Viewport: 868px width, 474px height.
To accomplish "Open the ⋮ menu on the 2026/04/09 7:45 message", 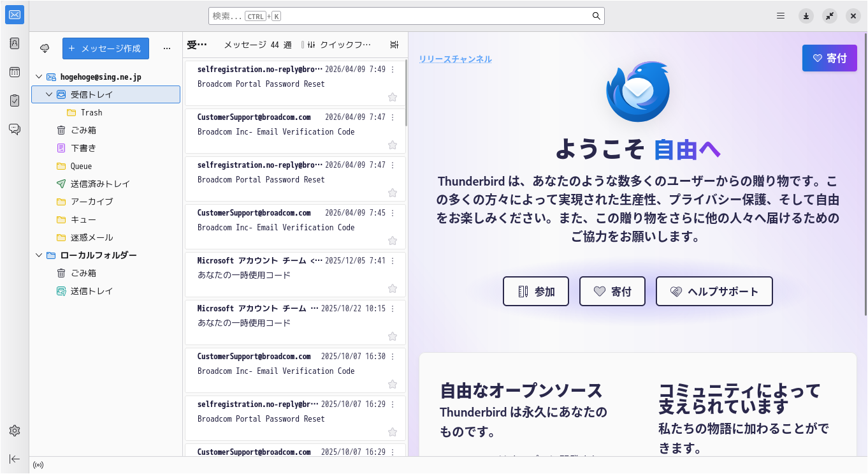I will pos(393,213).
